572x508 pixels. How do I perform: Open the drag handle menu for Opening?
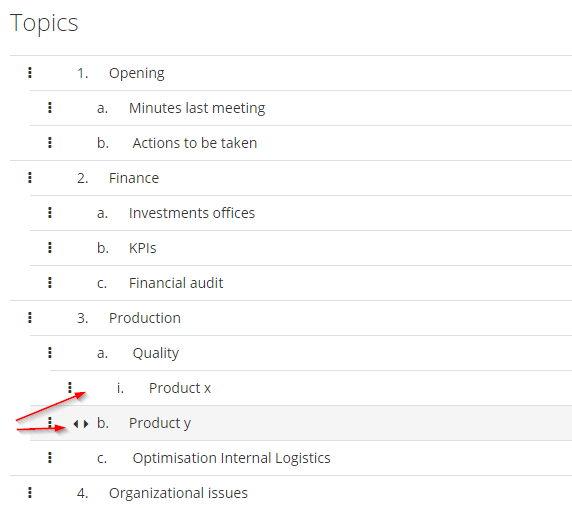30,73
